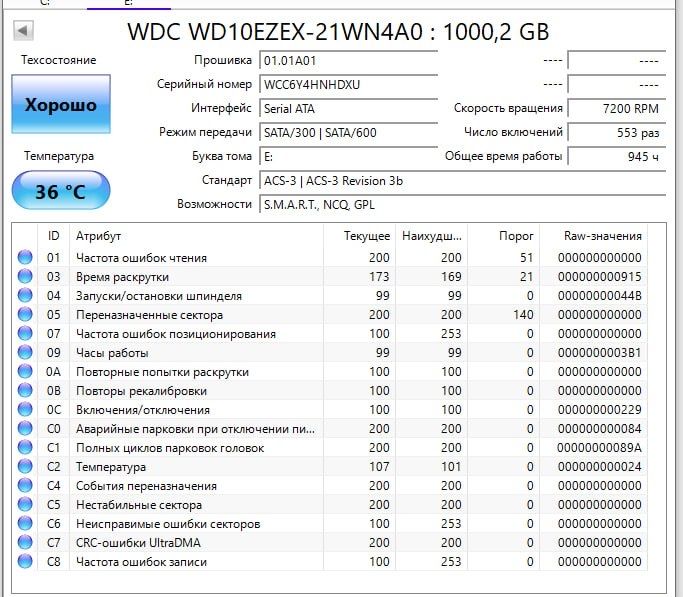The image size is (683, 597).
Task: Click raw value 0000000003B1
Action: (x=599, y=353)
